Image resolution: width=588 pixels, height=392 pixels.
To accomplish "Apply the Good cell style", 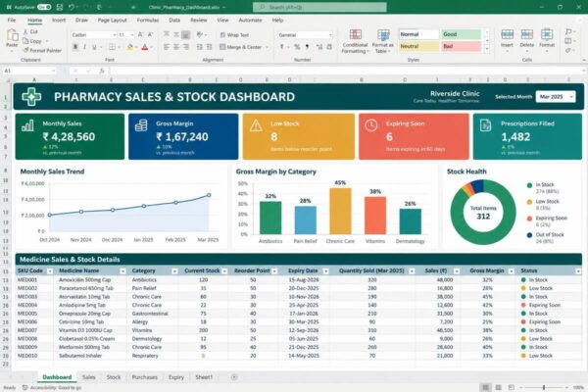I will coord(461,34).
